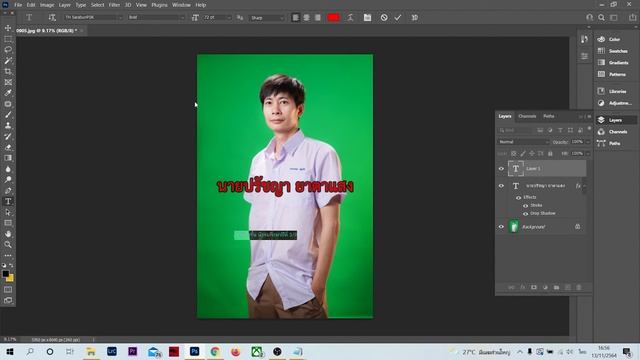The height and width of the screenshot is (360, 640).
Task: Hide the Background layer
Action: (501, 227)
